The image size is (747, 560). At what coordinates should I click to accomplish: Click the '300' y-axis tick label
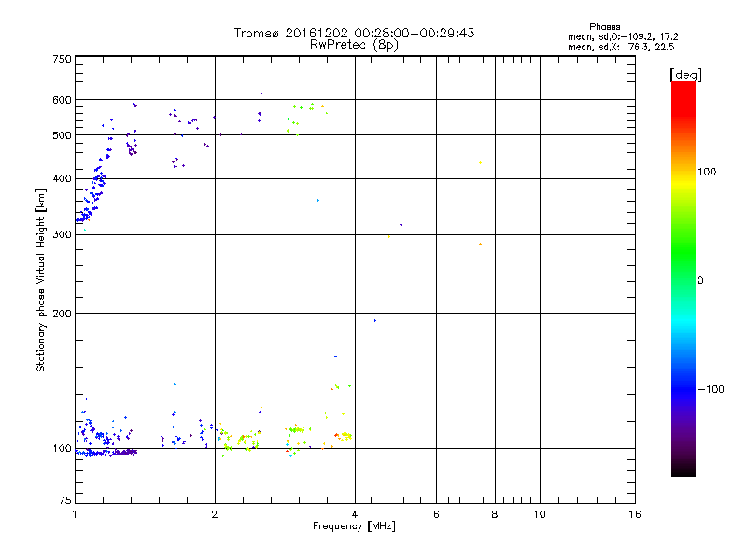pos(62,235)
